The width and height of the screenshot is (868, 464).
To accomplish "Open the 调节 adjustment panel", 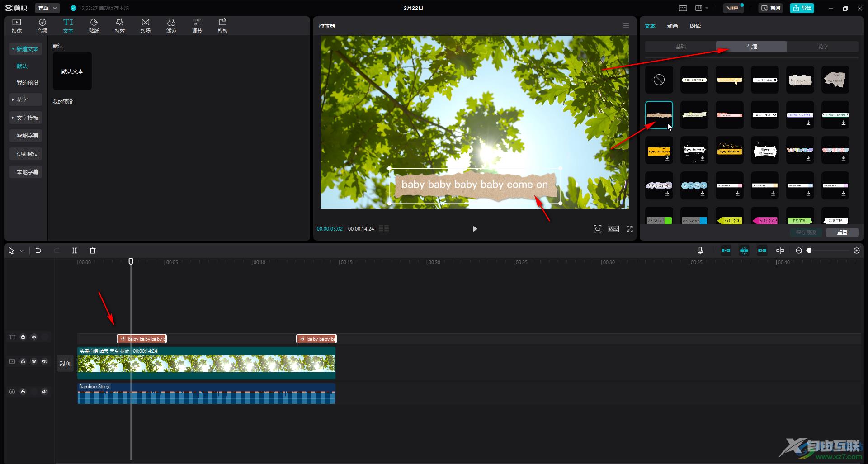I will 197,26.
